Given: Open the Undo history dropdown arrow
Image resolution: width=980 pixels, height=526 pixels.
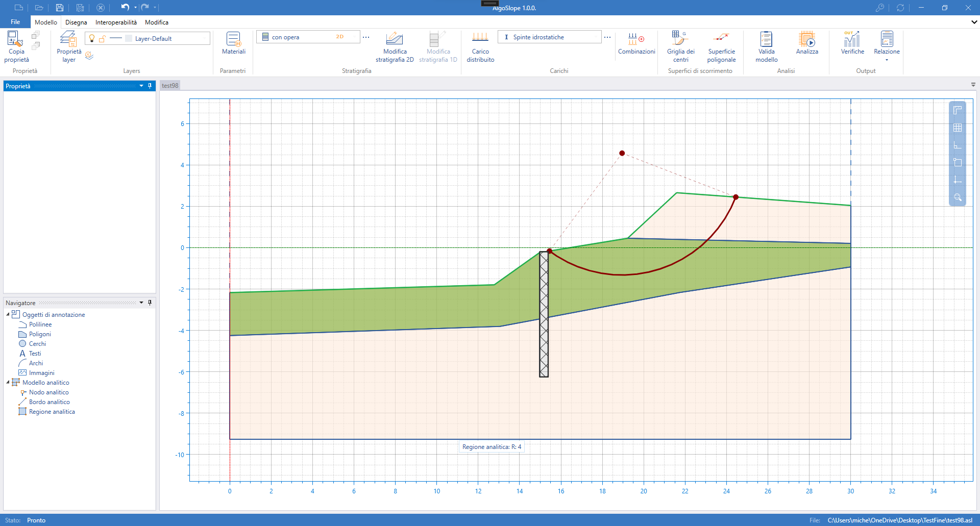Looking at the screenshot, I should pos(135,8).
